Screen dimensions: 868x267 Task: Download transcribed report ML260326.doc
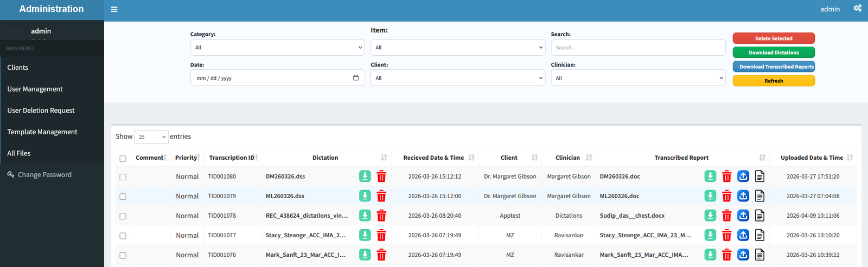[x=710, y=196]
